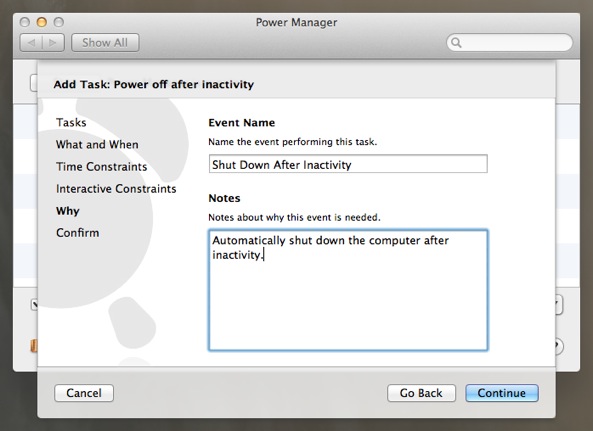
Task: Click Show All in toolbar
Action: (x=105, y=42)
